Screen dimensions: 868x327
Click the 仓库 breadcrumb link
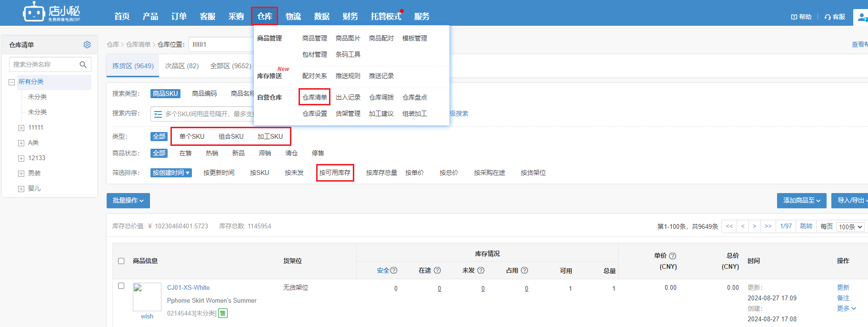(x=113, y=44)
